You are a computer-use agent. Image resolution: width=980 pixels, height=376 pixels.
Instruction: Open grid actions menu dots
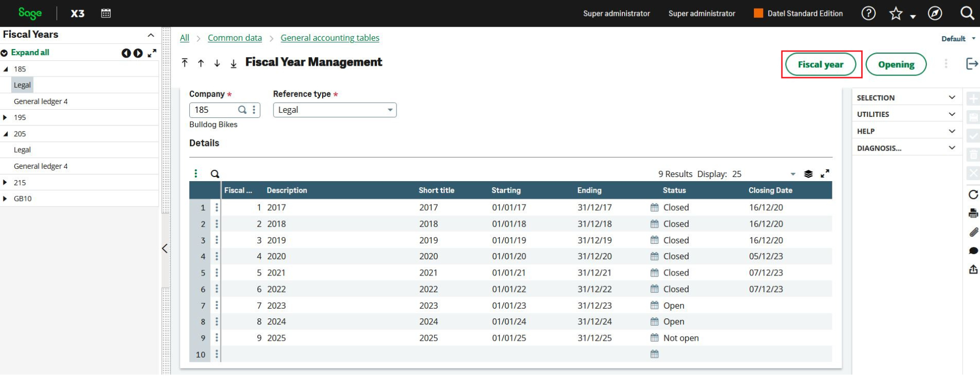pos(196,173)
